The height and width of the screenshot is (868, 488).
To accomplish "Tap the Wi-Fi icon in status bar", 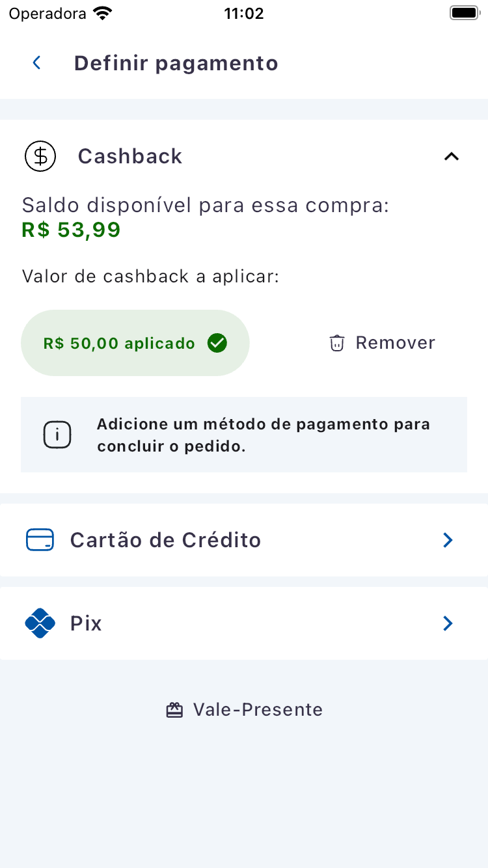I will (102, 13).
